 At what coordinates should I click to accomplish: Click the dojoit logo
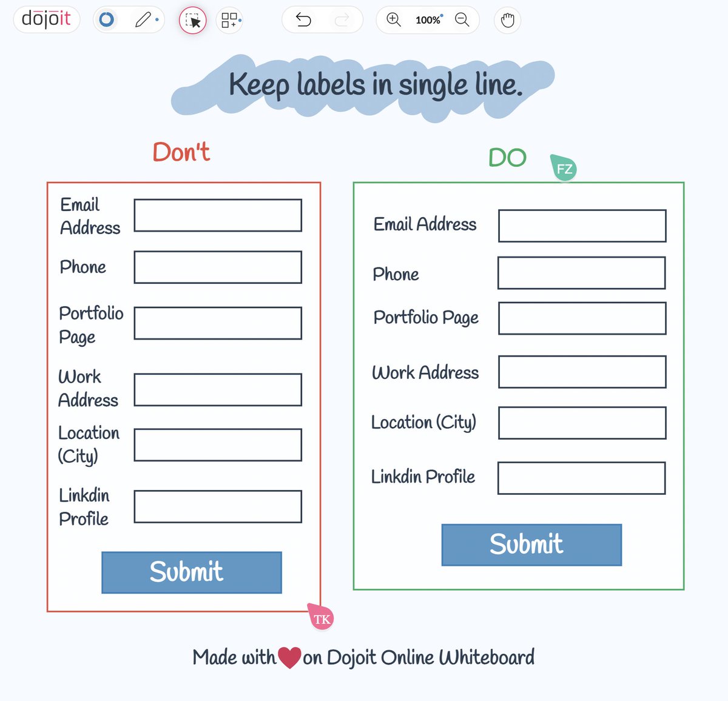click(47, 19)
